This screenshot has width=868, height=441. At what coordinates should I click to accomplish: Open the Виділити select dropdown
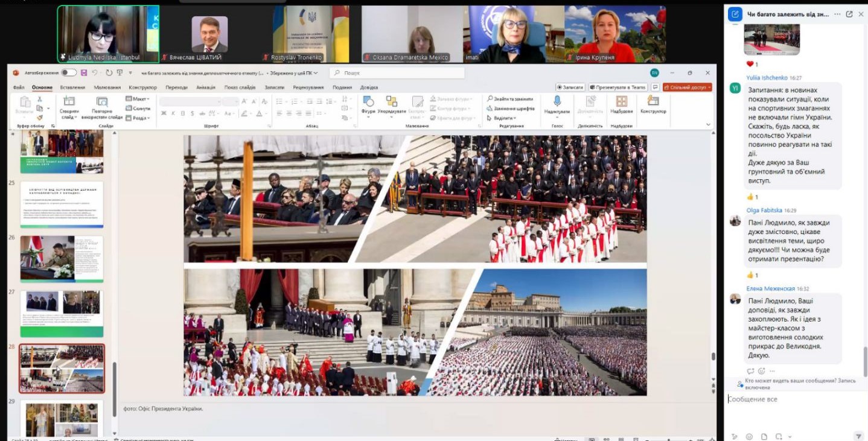(502, 118)
